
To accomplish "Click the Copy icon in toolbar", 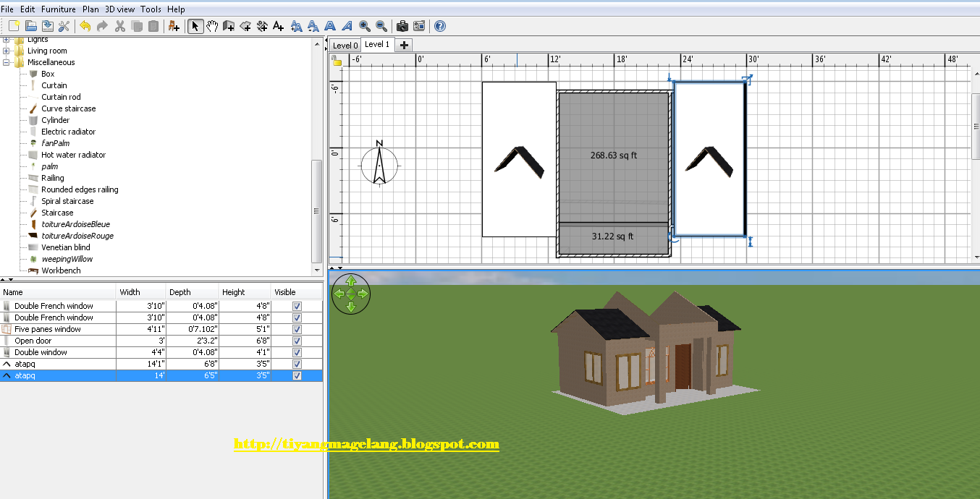I will point(137,26).
